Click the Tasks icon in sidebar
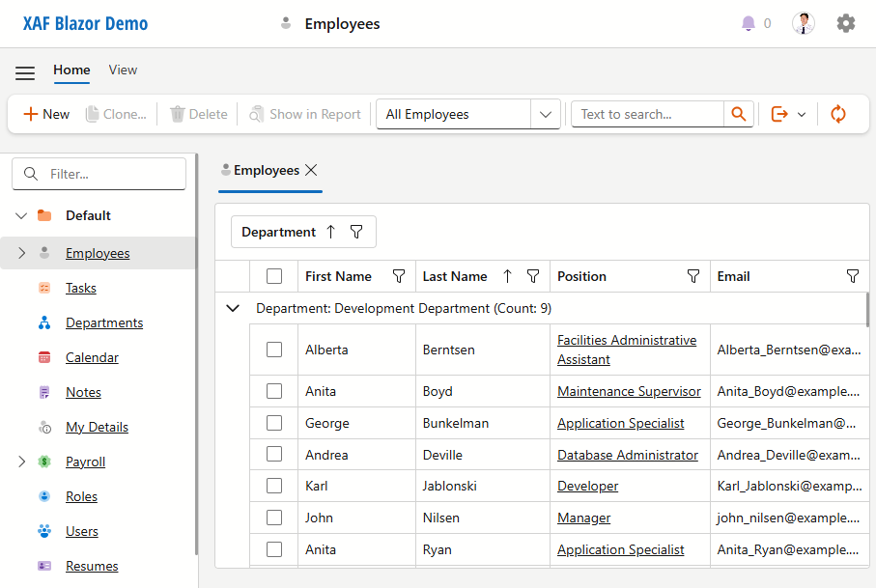This screenshot has height=588, width=876. pyautogui.click(x=44, y=288)
